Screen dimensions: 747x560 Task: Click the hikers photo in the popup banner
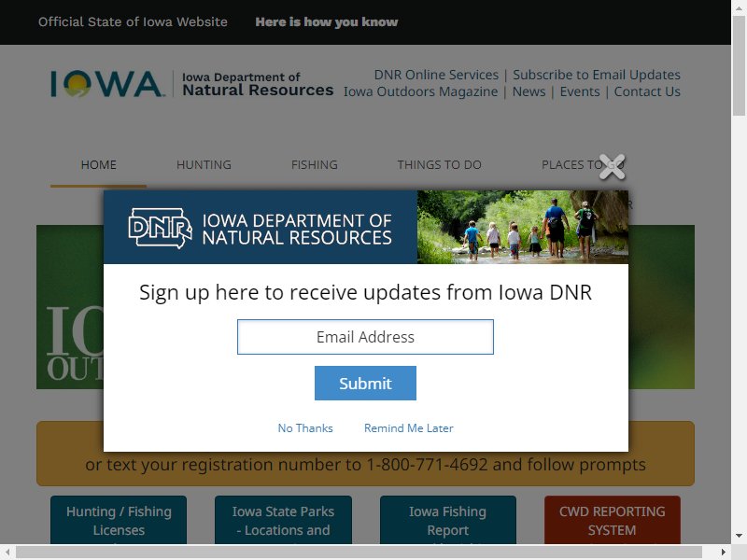[x=523, y=227]
